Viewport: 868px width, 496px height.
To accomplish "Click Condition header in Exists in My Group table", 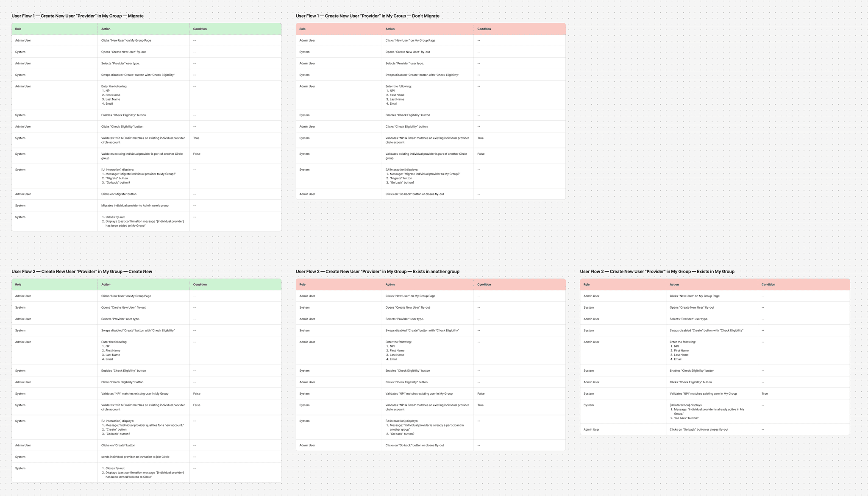I will (x=768, y=285).
